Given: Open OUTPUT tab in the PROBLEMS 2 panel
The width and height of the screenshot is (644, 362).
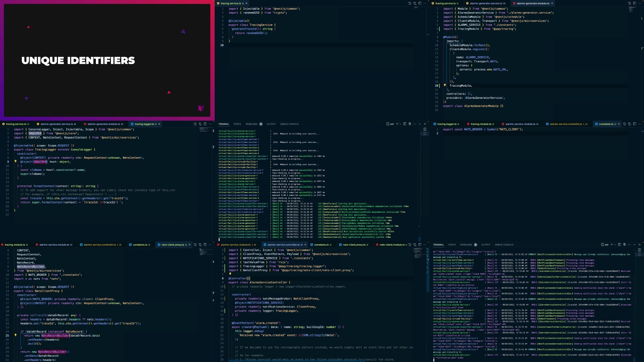Looking at the screenshot, I should click(x=486, y=245).
